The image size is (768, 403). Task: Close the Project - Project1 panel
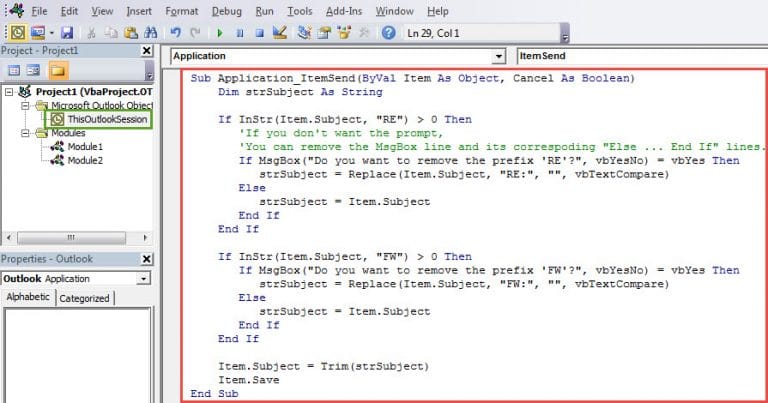click(146, 50)
